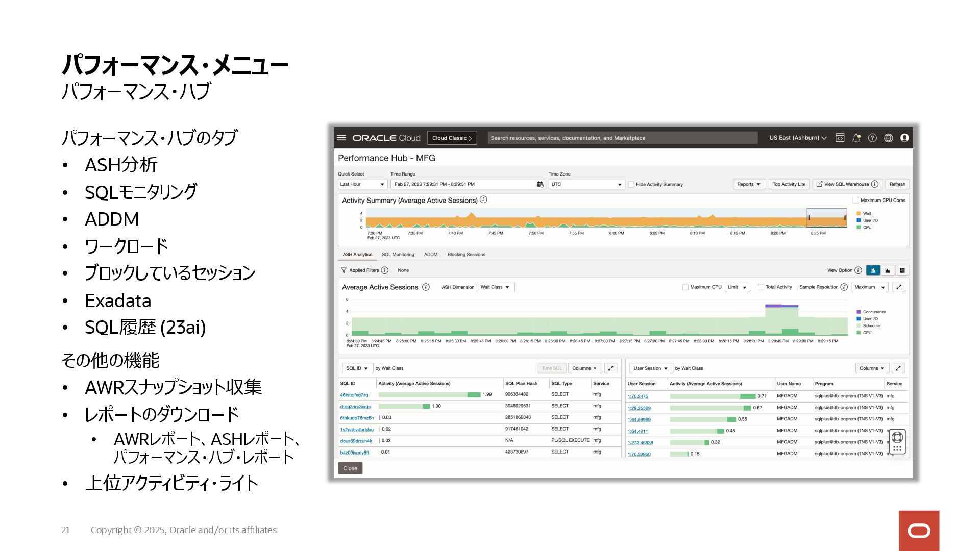Click the Cloud Classic button
This screenshot has height=551, width=980.
click(452, 138)
